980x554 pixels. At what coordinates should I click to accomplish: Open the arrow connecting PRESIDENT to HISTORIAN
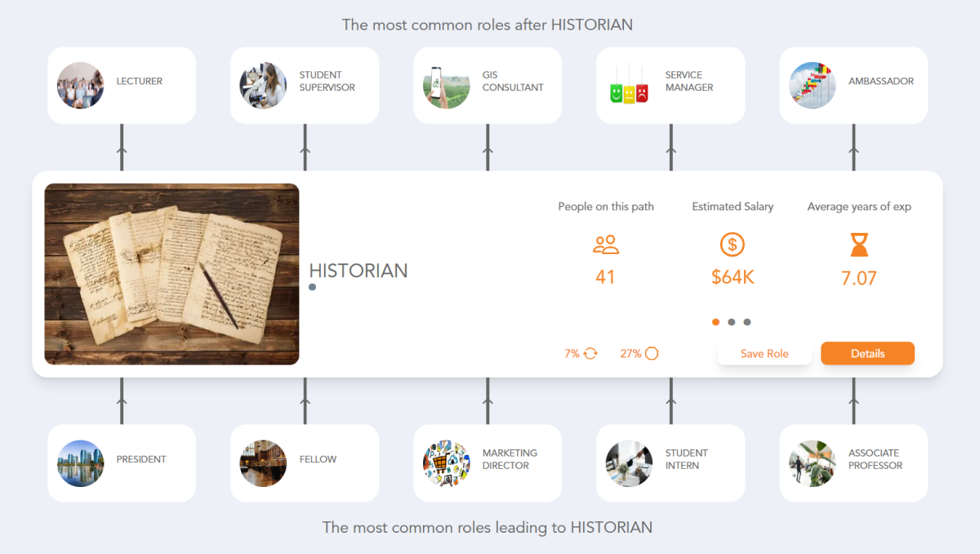pyautogui.click(x=122, y=400)
